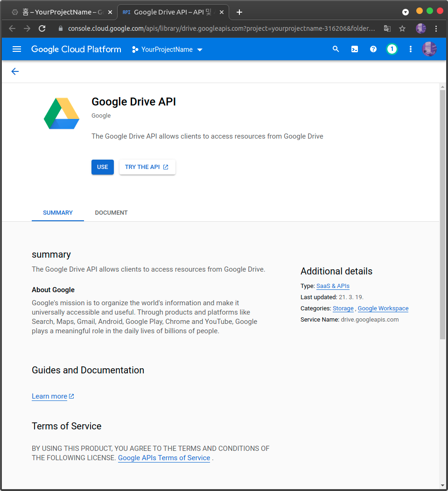Select the SUMMARY tab
The height and width of the screenshot is (491, 448).
pos(57,213)
